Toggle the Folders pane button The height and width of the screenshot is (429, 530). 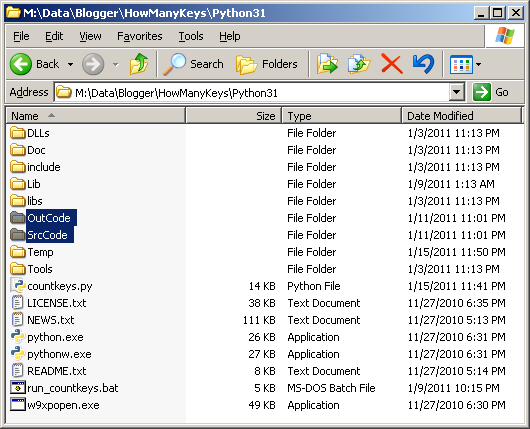[267, 64]
